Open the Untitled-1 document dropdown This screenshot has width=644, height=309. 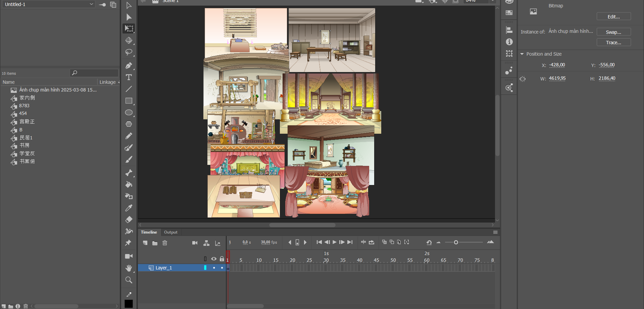91,4
